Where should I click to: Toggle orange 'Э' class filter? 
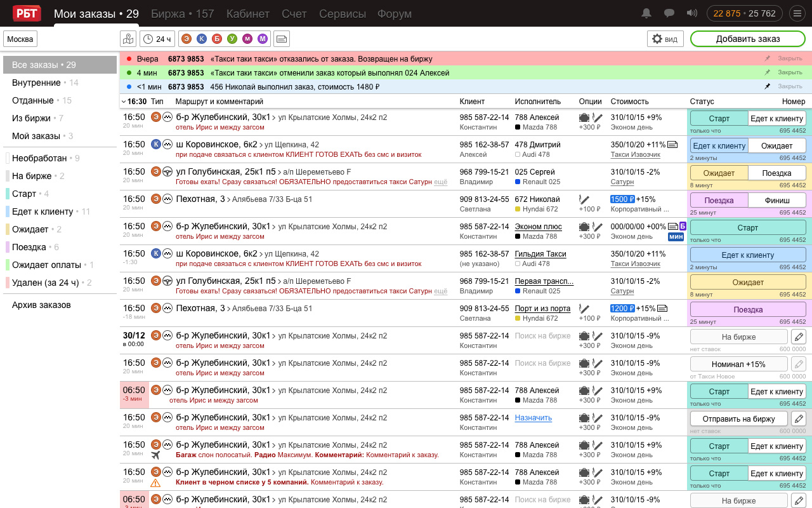[187, 39]
